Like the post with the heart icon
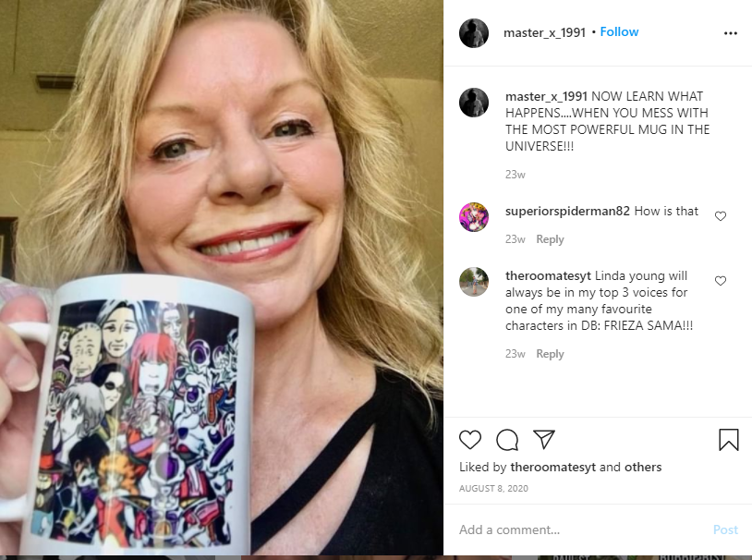 pyautogui.click(x=470, y=440)
